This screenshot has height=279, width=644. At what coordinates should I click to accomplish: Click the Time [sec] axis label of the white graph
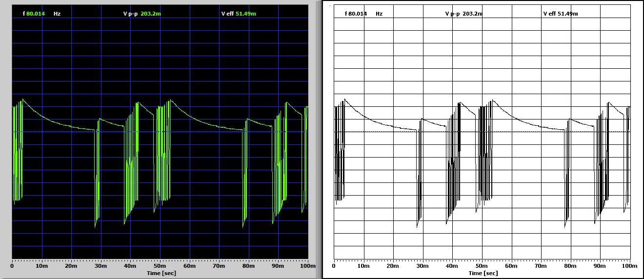[483, 273]
